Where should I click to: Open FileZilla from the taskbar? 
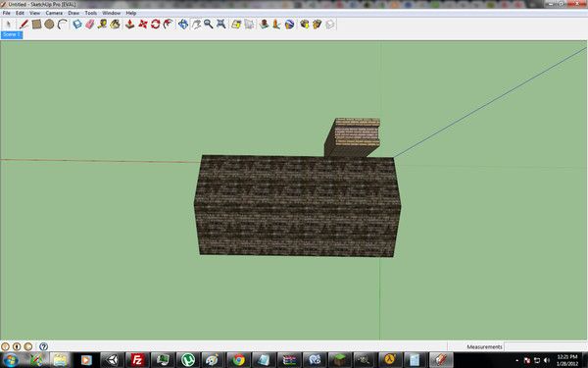click(137, 360)
